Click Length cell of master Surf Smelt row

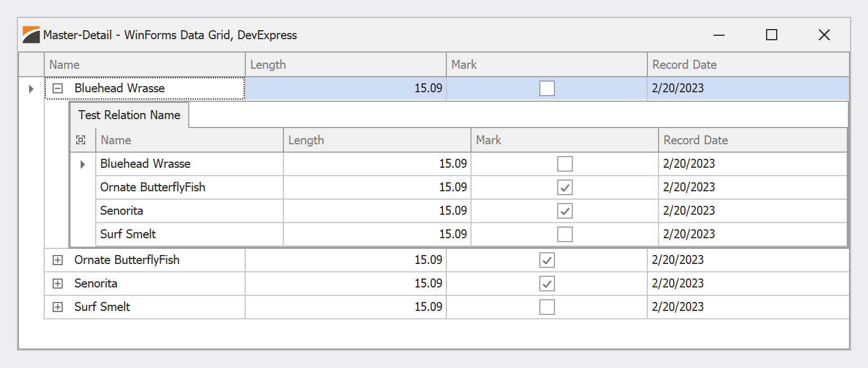pyautogui.click(x=346, y=307)
